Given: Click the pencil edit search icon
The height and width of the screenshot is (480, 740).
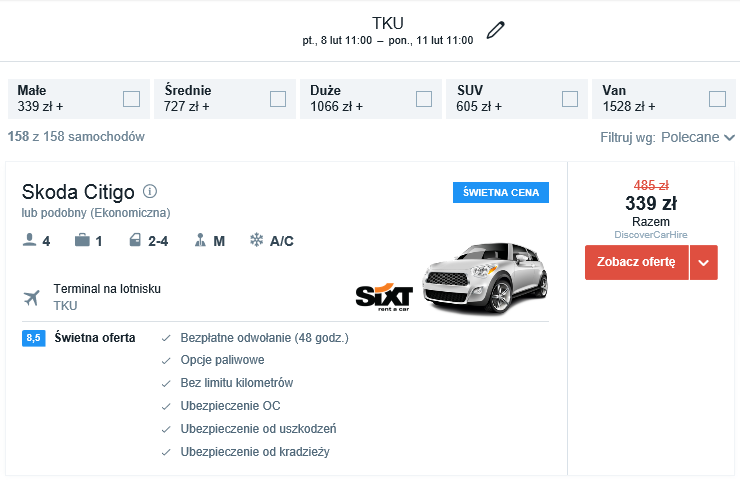Looking at the screenshot, I should (x=495, y=30).
